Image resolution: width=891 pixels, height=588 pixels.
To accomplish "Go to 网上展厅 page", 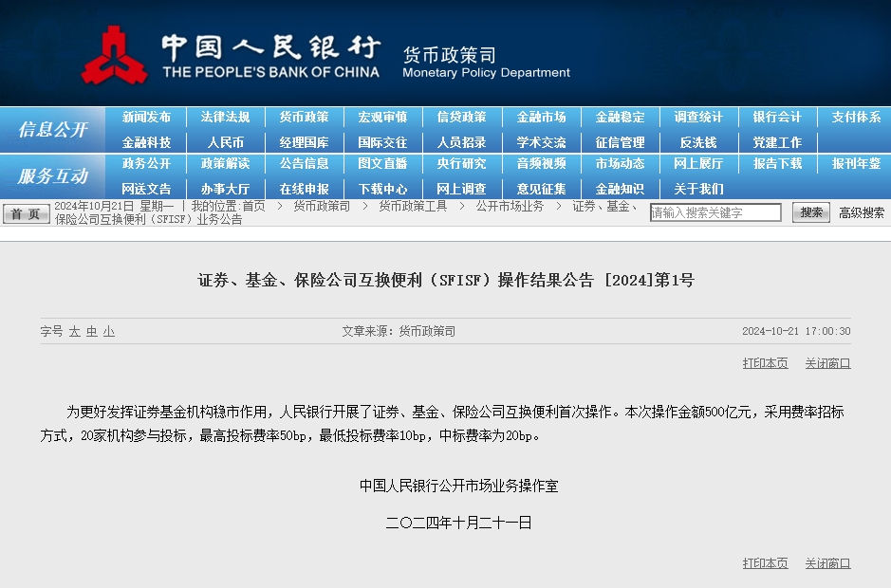I will 698,164.
